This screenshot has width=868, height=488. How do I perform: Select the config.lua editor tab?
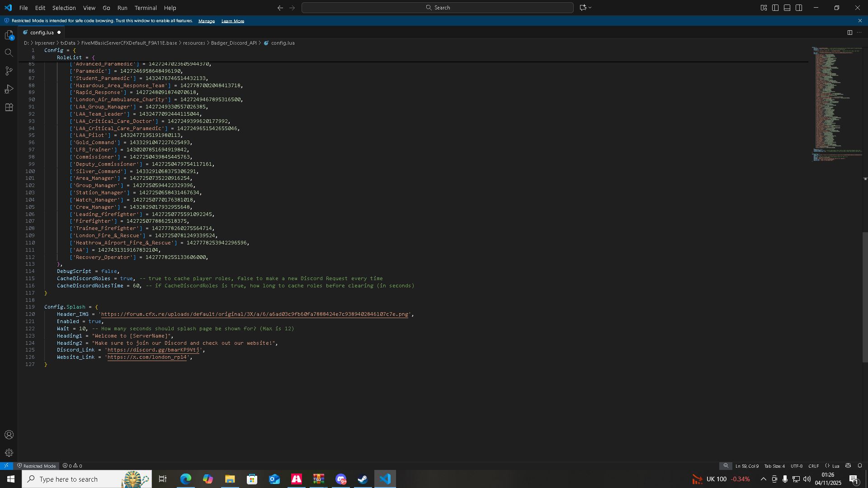[42, 33]
